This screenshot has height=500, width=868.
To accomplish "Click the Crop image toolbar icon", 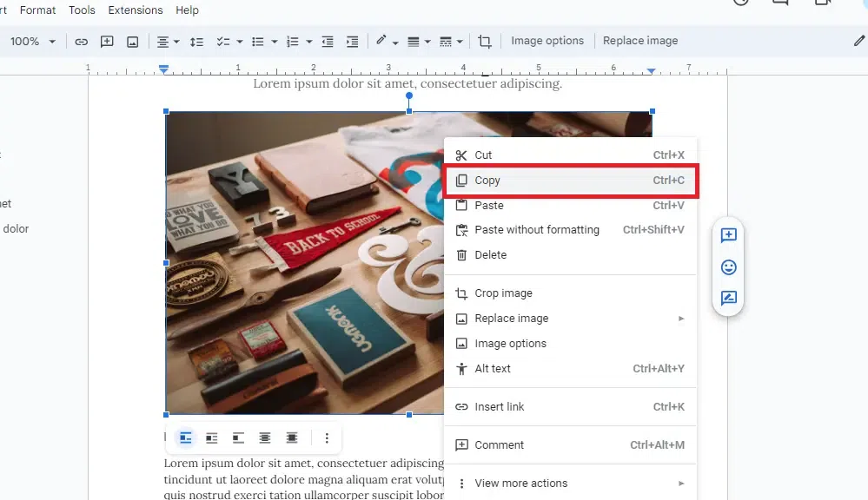I will point(484,42).
